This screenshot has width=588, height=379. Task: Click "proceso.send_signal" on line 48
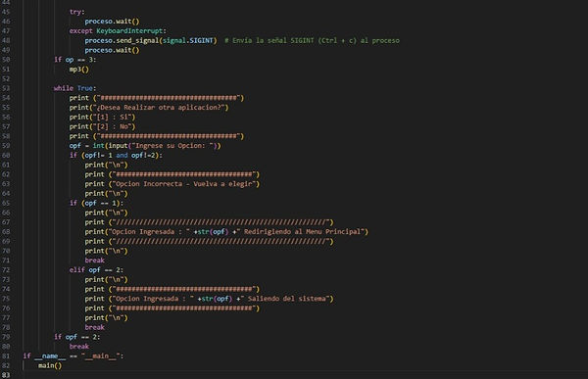[122, 40]
